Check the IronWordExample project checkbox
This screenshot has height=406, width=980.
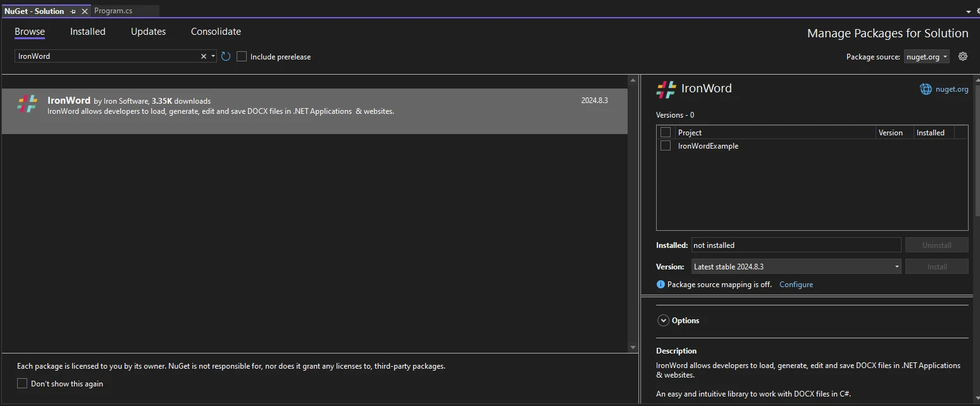tap(666, 146)
